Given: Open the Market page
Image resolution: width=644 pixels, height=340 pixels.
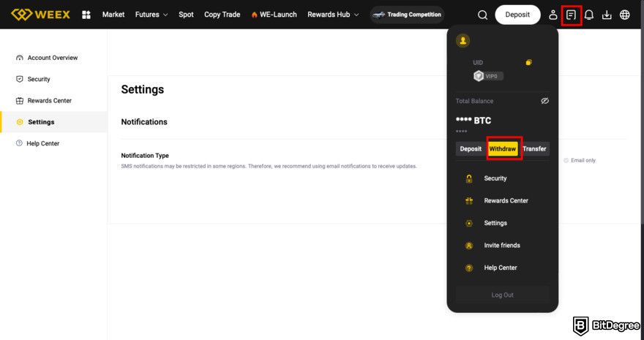Looking at the screenshot, I should tap(113, 15).
